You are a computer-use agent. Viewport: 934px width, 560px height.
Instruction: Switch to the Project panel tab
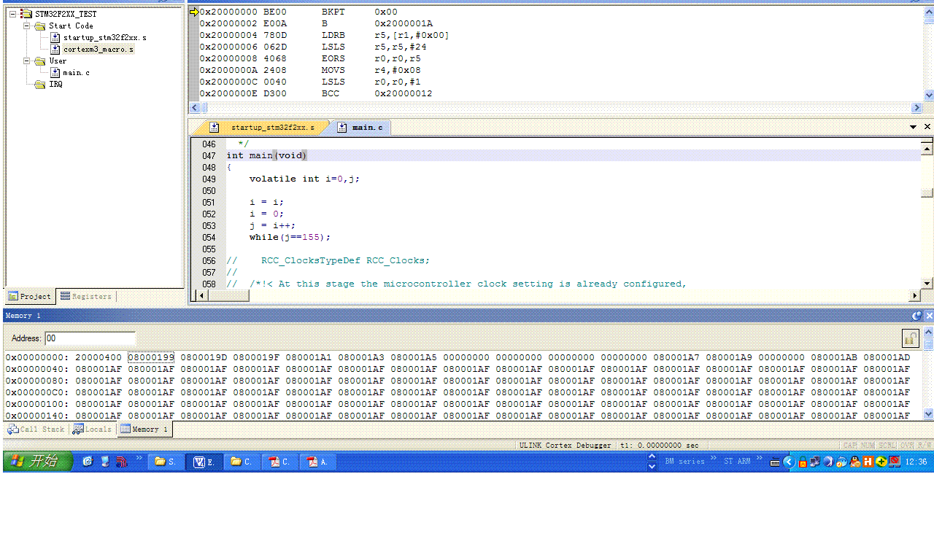30,296
